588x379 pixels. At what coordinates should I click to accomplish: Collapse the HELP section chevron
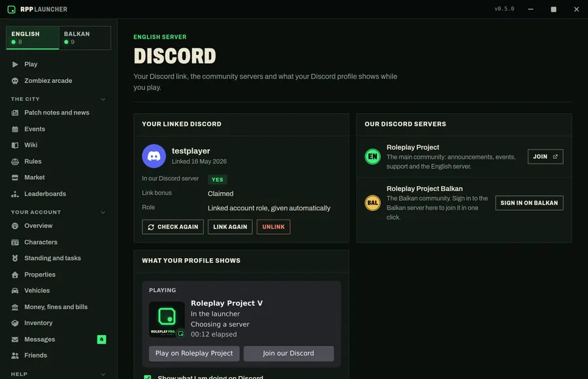coord(103,374)
